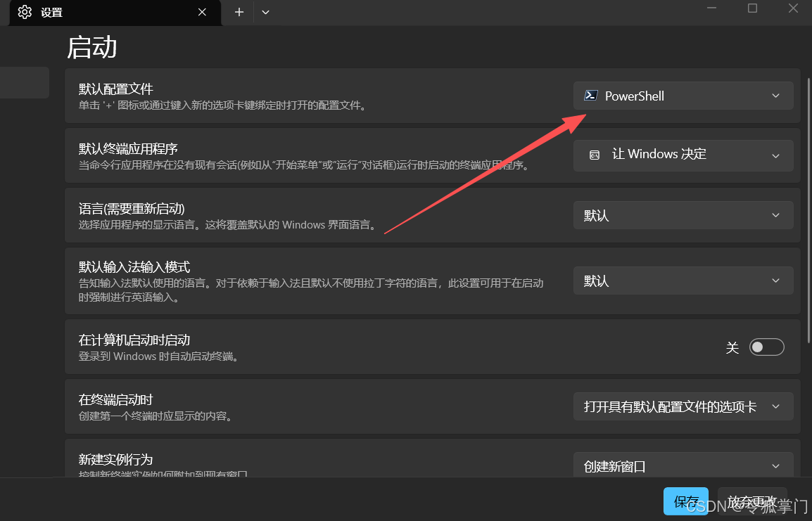The image size is (812, 521).
Task: Click the 放弃更改 button
Action: point(752,501)
